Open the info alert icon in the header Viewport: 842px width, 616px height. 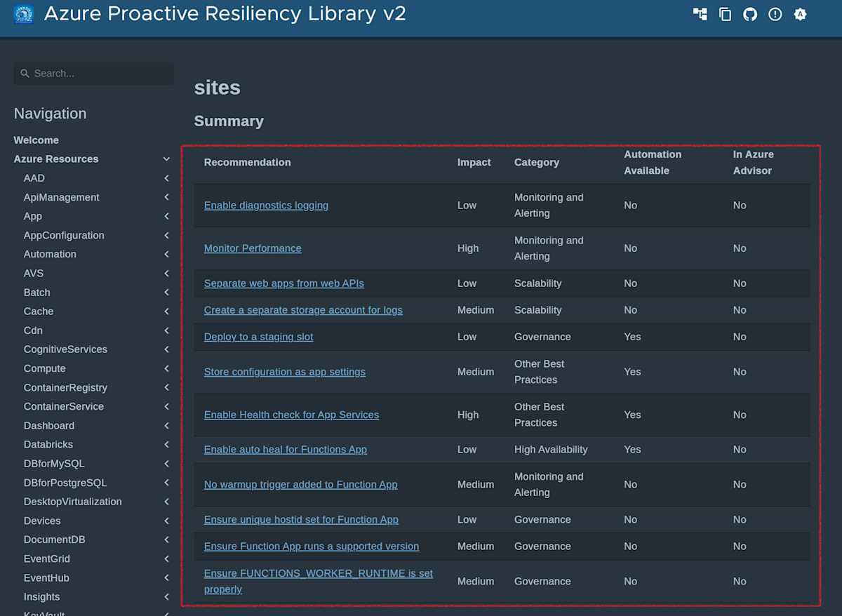pos(775,14)
